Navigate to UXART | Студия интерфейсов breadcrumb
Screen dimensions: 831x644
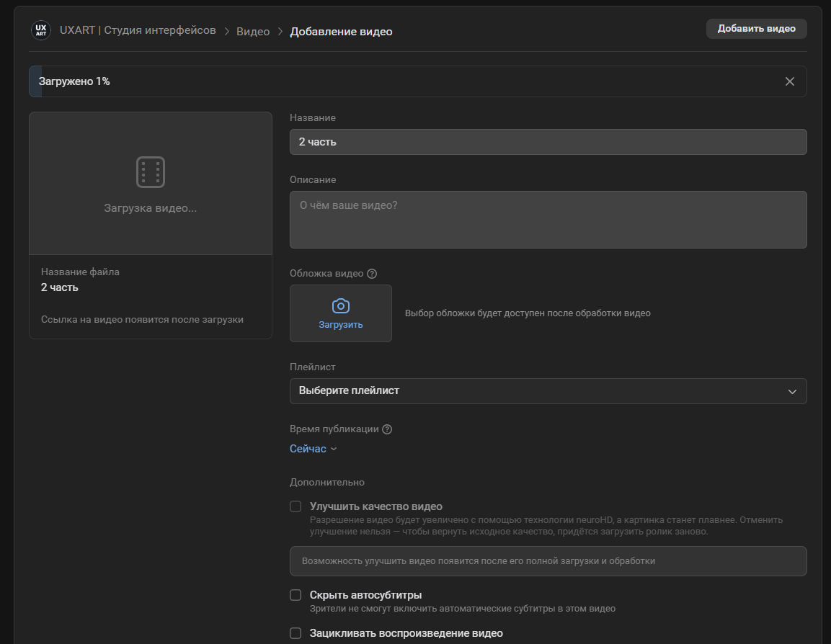point(138,30)
